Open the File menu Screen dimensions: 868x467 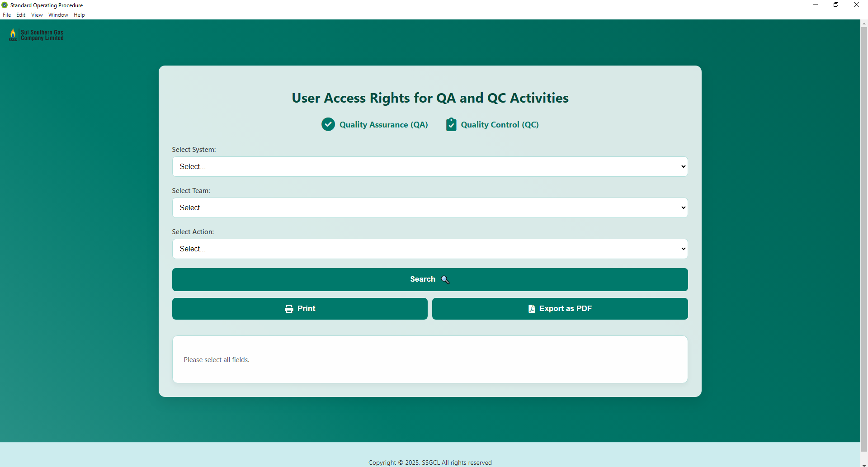click(x=7, y=14)
